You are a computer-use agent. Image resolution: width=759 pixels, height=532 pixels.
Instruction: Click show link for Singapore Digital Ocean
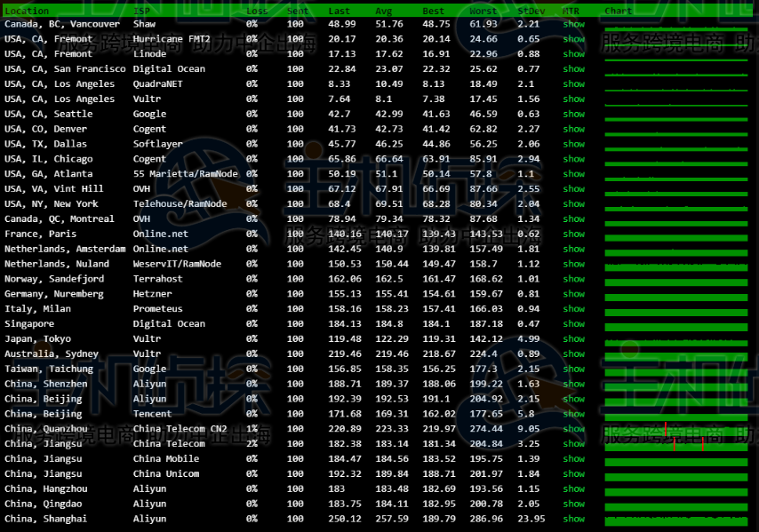(x=573, y=324)
